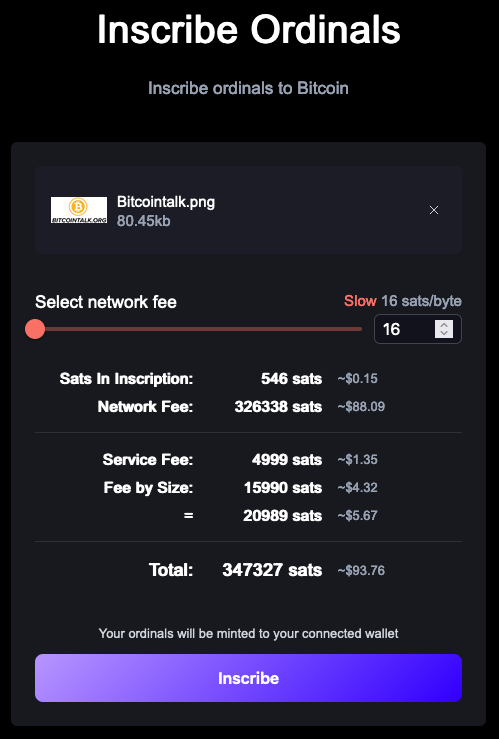The image size is (499, 739).
Task: Click the middle of the fee slider track
Action: (x=198, y=329)
